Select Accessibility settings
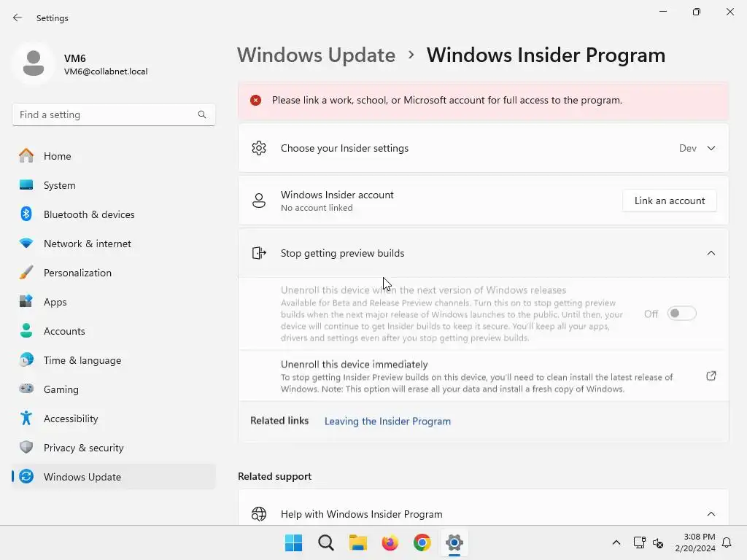Screen dimensions: 747x560 pyautogui.click(x=113, y=418)
